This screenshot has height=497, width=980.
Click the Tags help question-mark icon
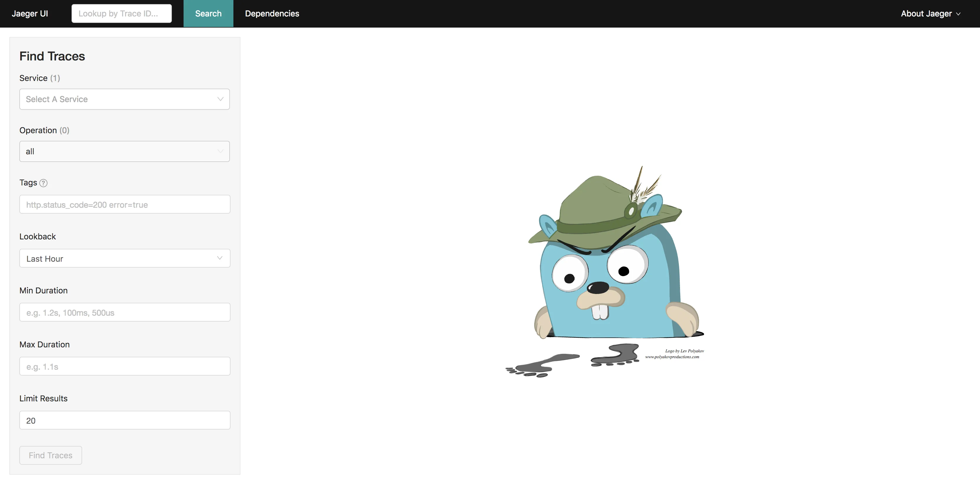(43, 183)
